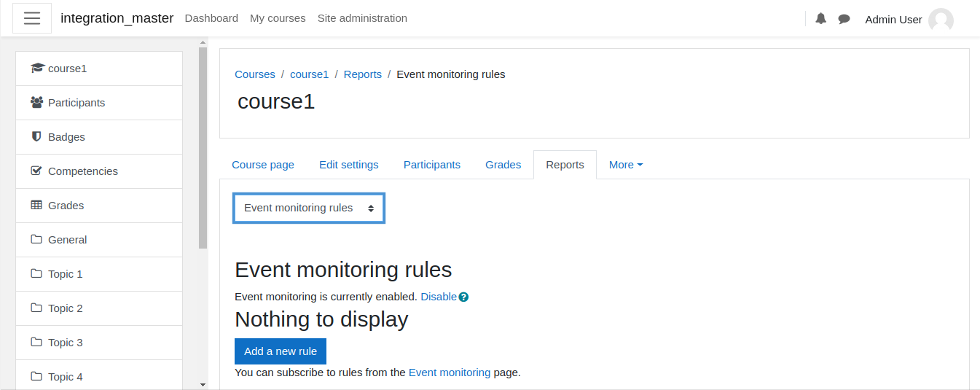Open the Admin User menu
The image size is (980, 390).
point(909,20)
